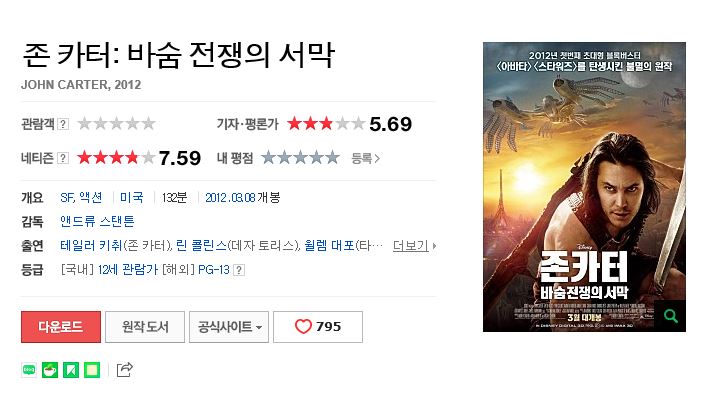Image resolution: width=712 pixels, height=414 pixels.
Task: Share to Naver Cafe cup icon
Action: click(x=50, y=370)
